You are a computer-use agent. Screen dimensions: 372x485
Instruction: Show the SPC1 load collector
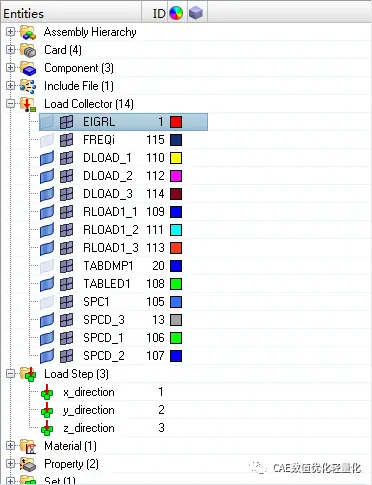click(x=47, y=302)
